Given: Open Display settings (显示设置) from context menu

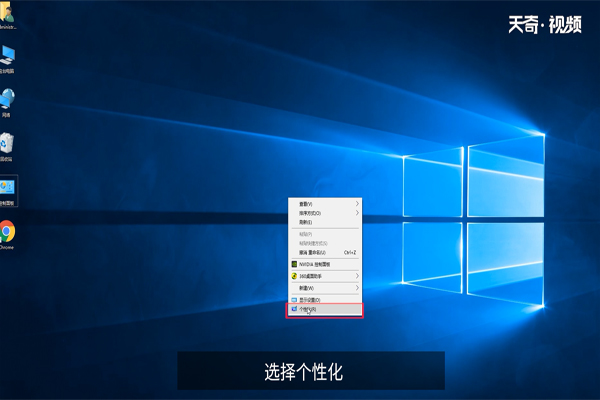Looking at the screenshot, I should (x=324, y=300).
